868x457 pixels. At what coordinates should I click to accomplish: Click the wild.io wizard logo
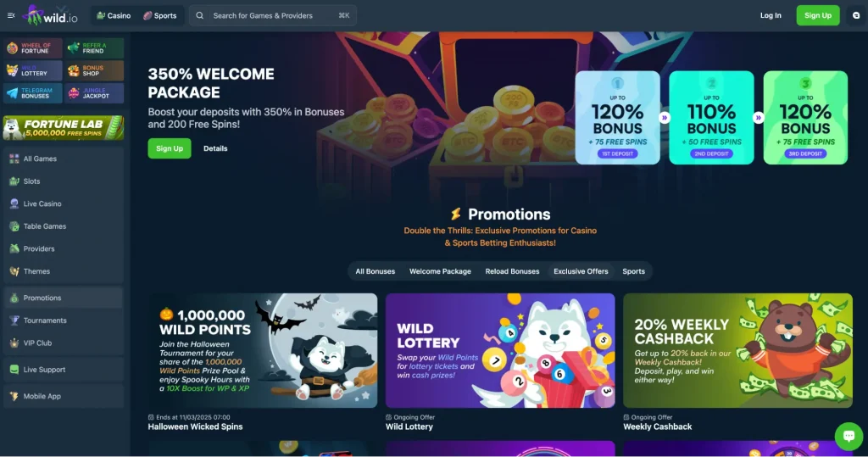pos(50,15)
